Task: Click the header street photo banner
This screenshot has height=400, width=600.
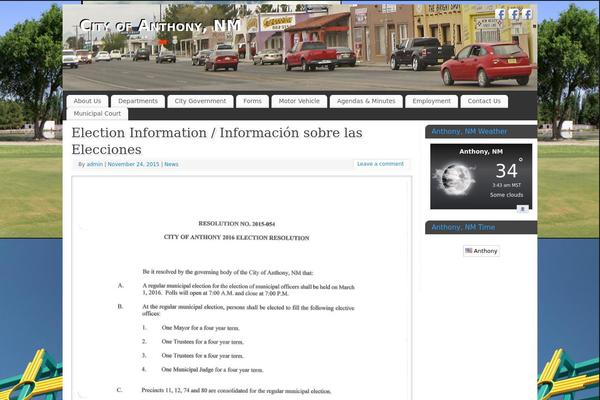Action: click(300, 47)
